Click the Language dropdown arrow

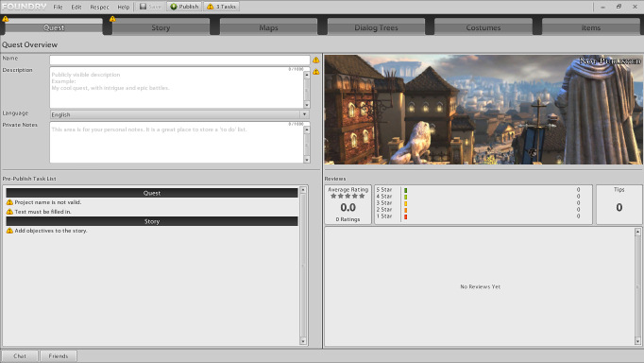click(x=305, y=114)
